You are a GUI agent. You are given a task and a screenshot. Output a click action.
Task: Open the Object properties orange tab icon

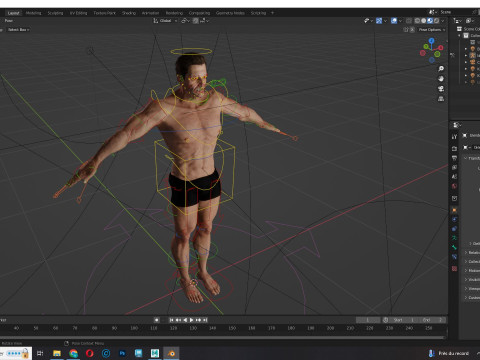tap(454, 210)
